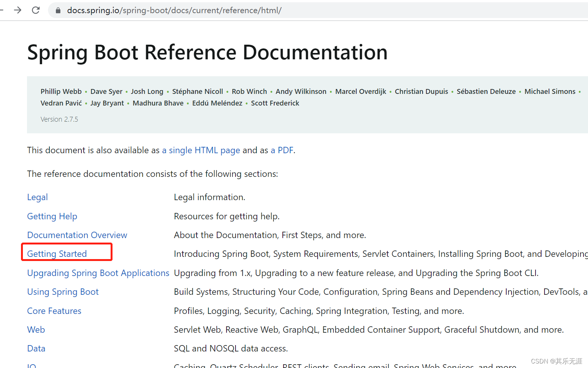This screenshot has height=368, width=588.
Task: Open Upgrading Spring Boot Applications link
Action: 98,273
